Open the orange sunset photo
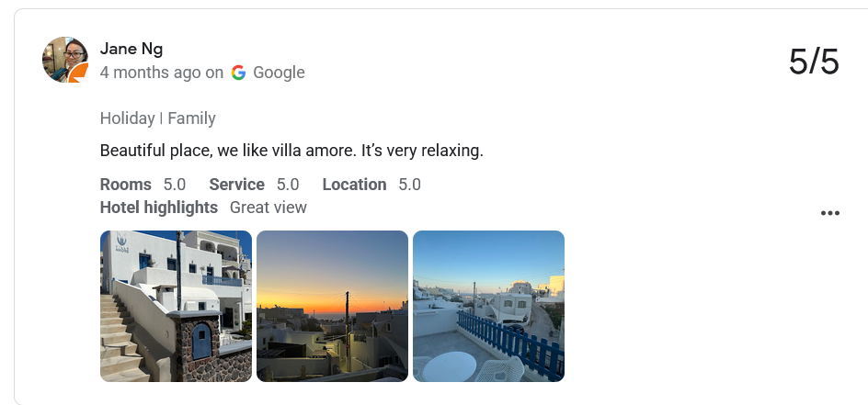 [332, 306]
